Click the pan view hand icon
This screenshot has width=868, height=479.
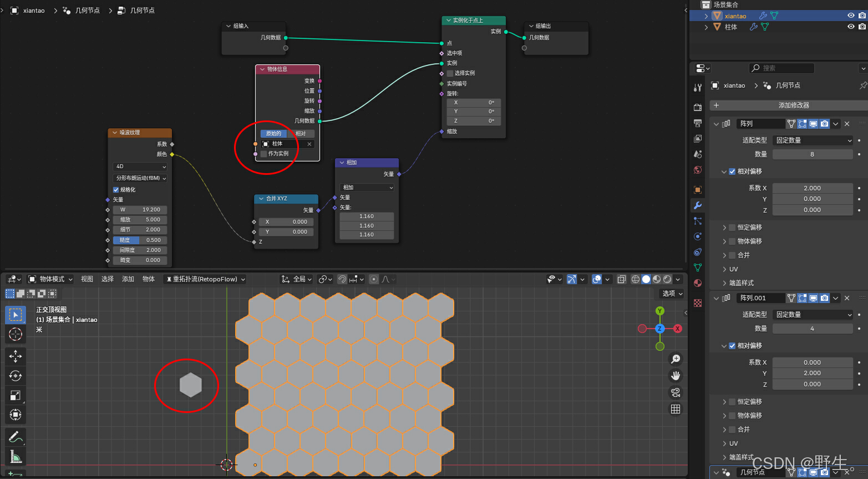676,376
